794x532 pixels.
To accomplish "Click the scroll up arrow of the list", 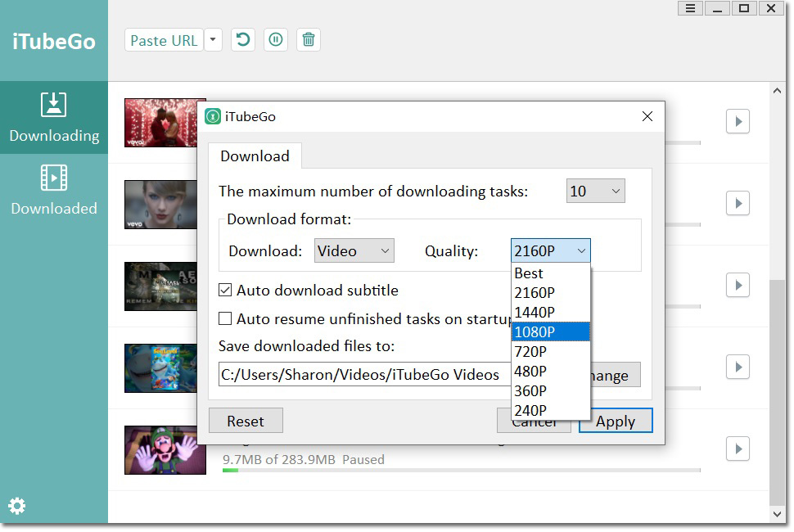I will (x=778, y=91).
